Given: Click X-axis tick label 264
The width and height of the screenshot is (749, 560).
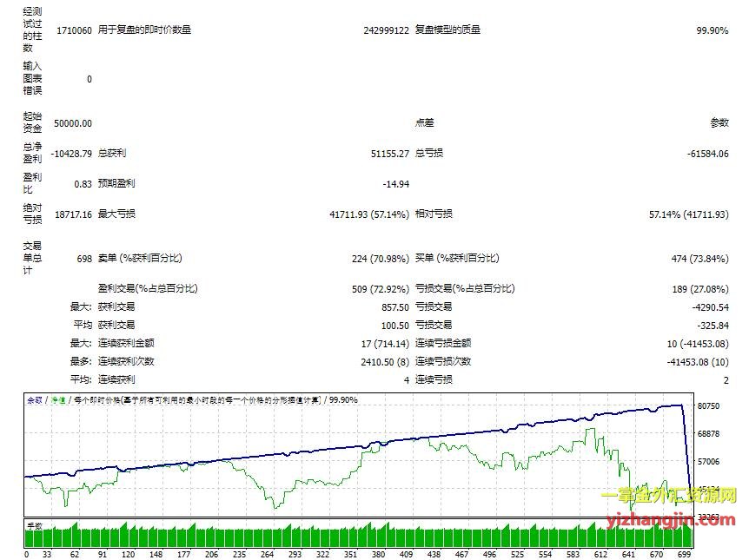Looking at the screenshot, I should click(x=267, y=554).
